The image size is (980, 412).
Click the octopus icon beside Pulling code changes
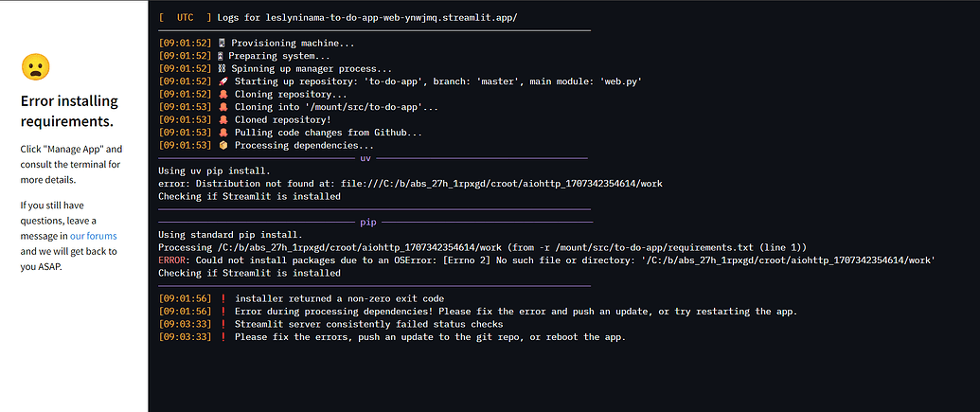223,133
